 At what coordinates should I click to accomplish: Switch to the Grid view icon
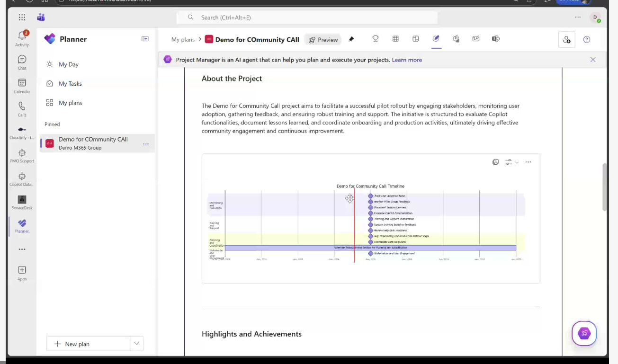[x=395, y=39]
